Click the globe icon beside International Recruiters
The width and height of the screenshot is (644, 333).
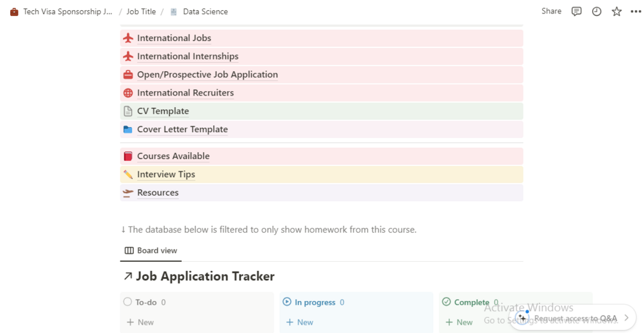(128, 93)
